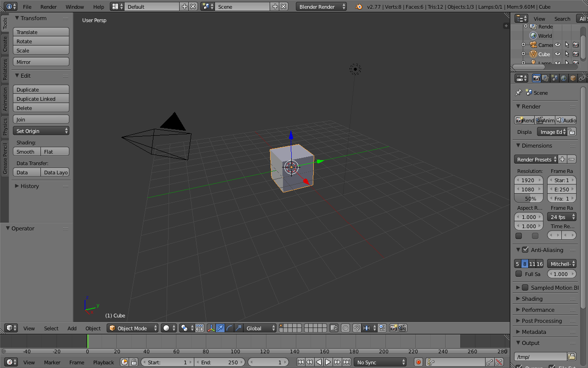Viewport: 588px width, 368px height.
Task: Enable Sampled Motion Blur checkbox
Action: pos(525,287)
